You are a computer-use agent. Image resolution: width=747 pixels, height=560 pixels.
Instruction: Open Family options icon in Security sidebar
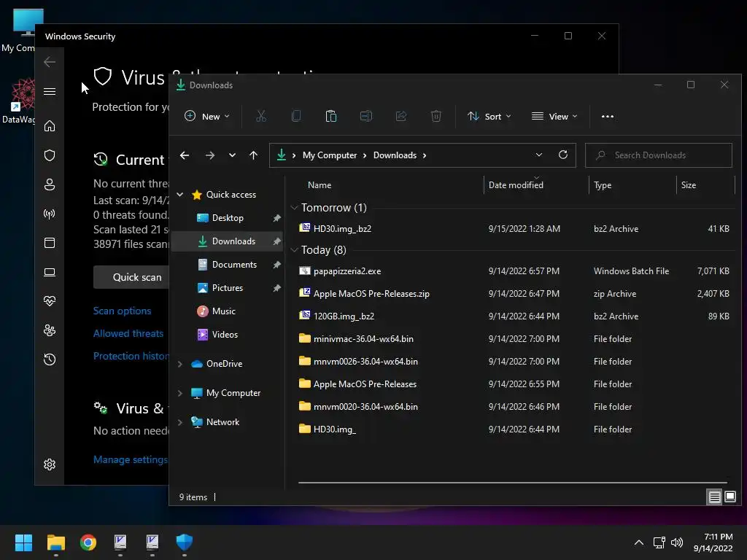(x=50, y=330)
